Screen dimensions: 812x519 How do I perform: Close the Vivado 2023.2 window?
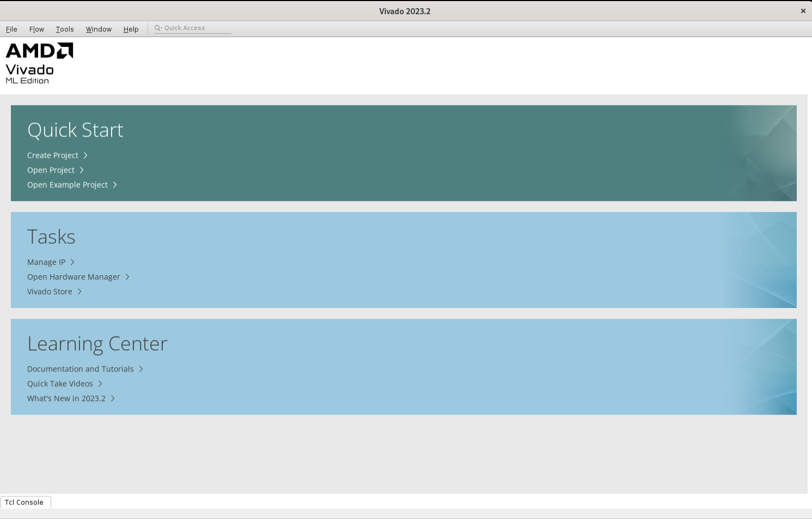803,11
